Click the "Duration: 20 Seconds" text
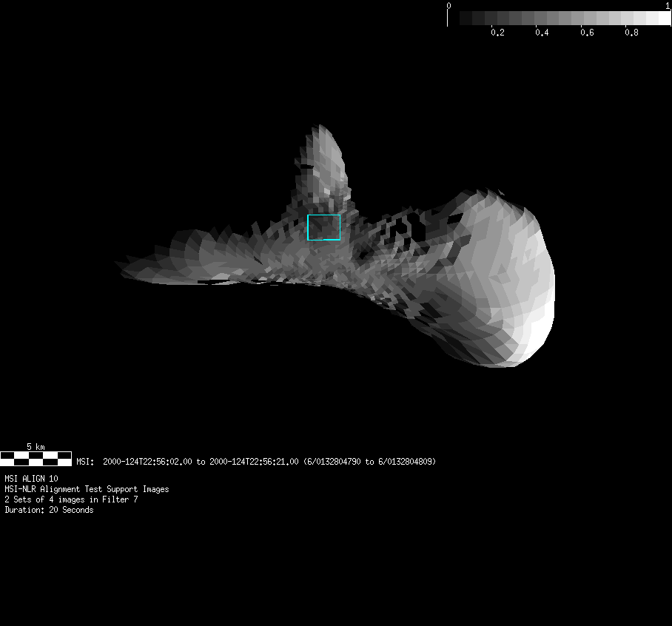Screen dimensions: 672x626 (49, 510)
